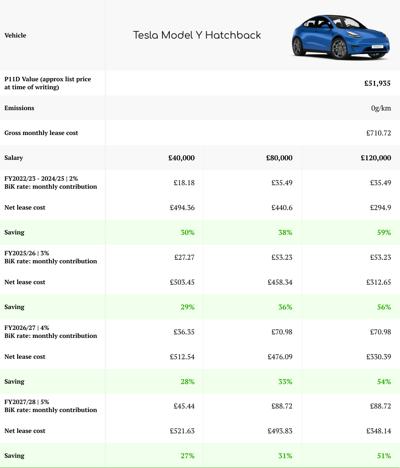
Task: Select the Tesla Model Y Hatchback title
Action: click(x=197, y=35)
